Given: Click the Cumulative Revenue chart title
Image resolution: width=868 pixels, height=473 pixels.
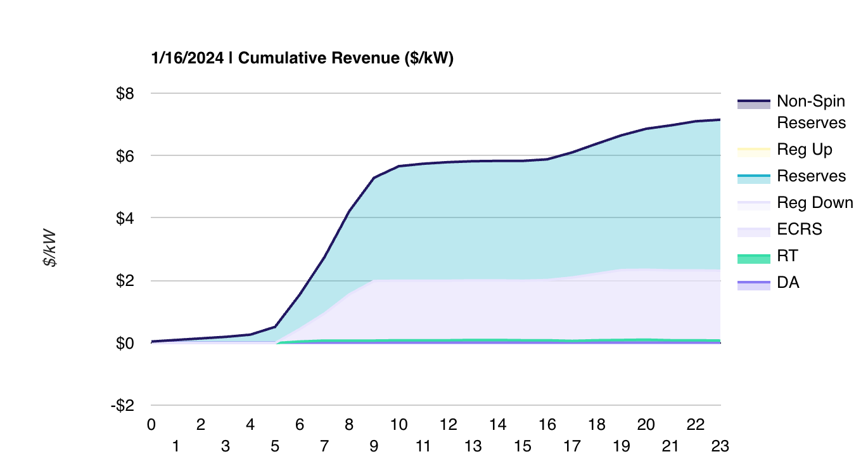Looking at the screenshot, I should coord(302,58).
